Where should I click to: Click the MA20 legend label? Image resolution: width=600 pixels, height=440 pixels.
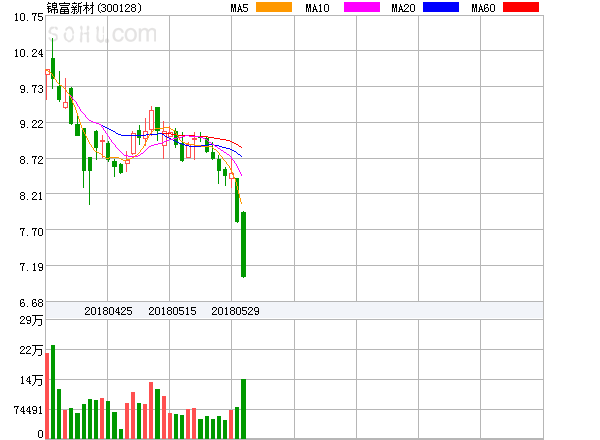pos(403,8)
